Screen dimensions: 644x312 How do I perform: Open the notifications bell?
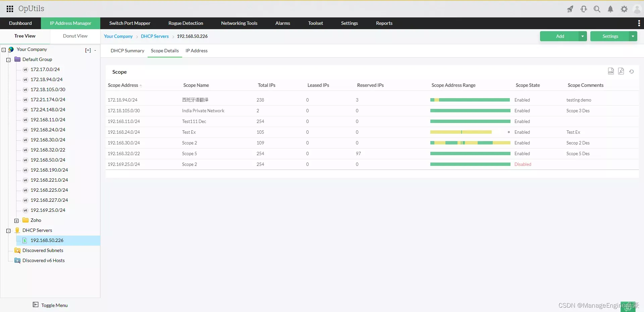[610, 9]
